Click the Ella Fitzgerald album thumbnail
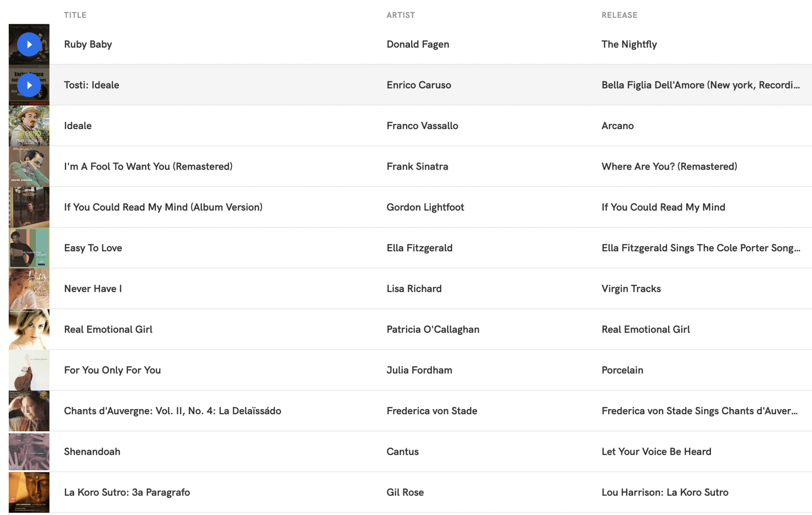The width and height of the screenshot is (812, 515). click(x=29, y=248)
